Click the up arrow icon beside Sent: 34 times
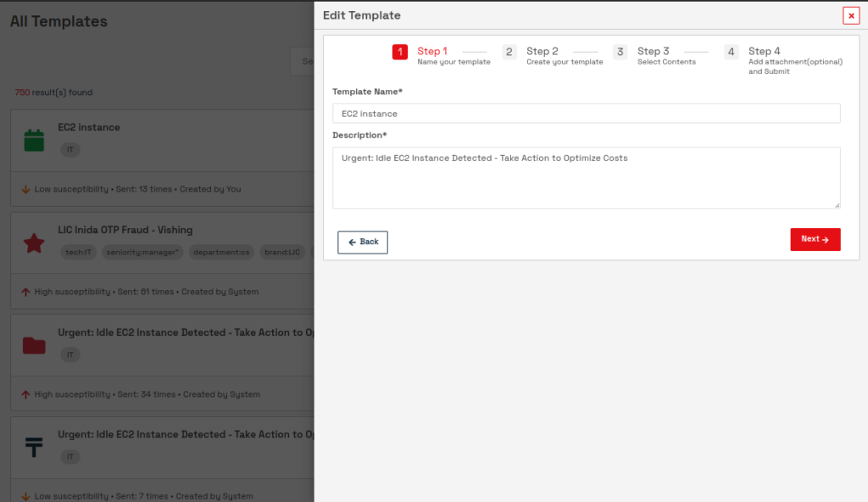 point(25,394)
